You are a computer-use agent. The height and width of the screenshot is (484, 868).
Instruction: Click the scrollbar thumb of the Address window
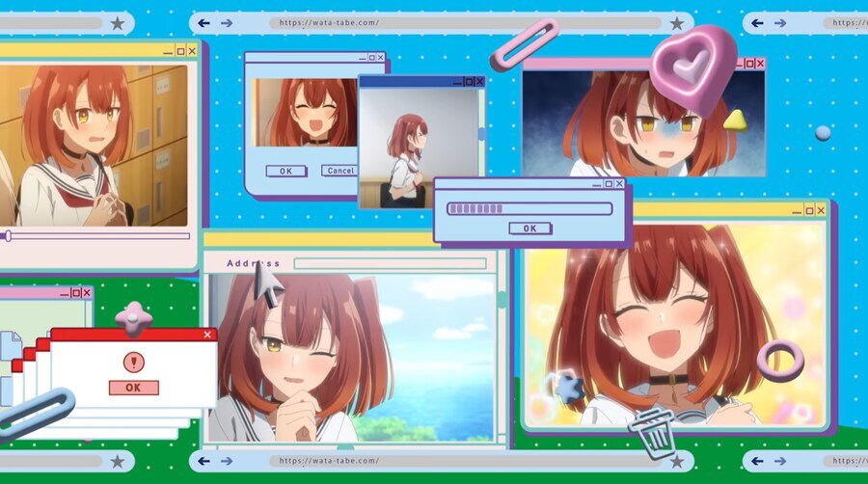point(502,300)
